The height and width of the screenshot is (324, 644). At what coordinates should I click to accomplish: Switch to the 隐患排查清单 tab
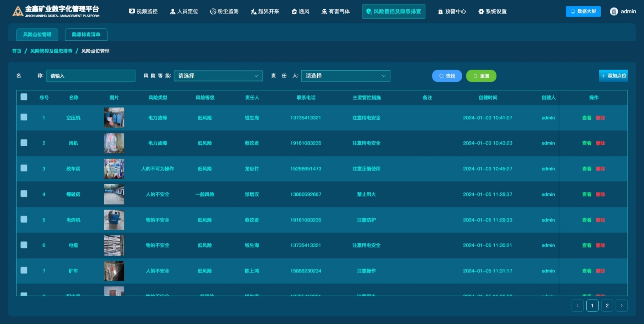[86, 35]
